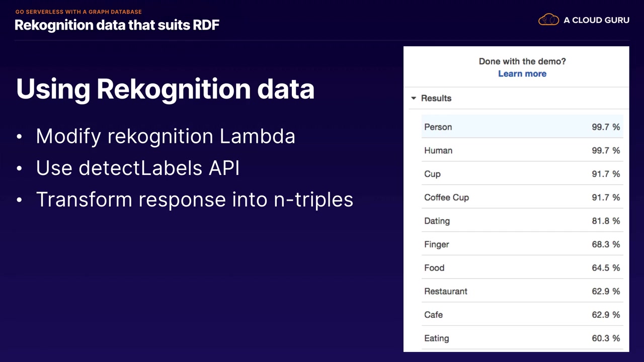
Task: Click the A Cloud Guru cloud logo icon
Action: click(548, 20)
